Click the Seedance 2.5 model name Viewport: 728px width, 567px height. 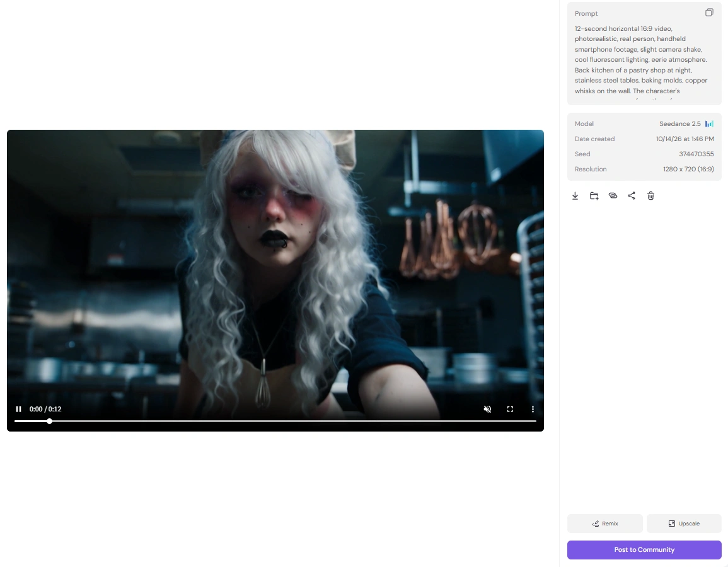[x=679, y=124]
